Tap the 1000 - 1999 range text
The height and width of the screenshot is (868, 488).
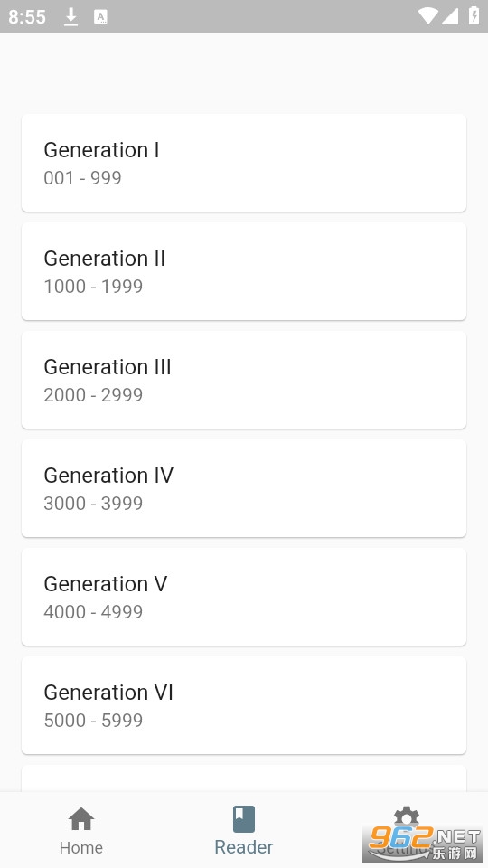[x=93, y=287]
